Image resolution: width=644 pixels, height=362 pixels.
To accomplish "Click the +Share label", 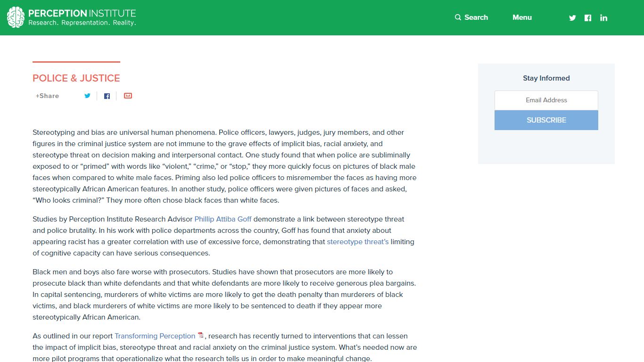I will 47,96.
